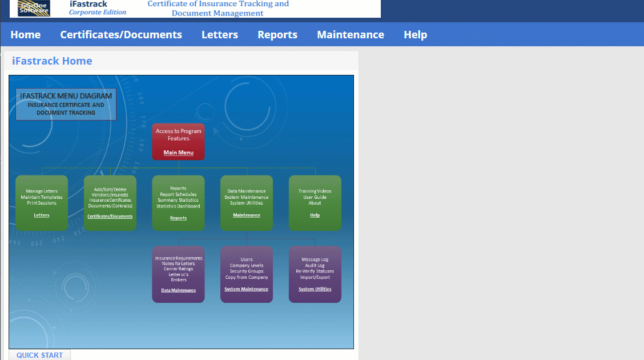This screenshot has width=644, height=360.
Task: Click 'Statistics Dashboard' text in Reports box
Action: pos(178,206)
